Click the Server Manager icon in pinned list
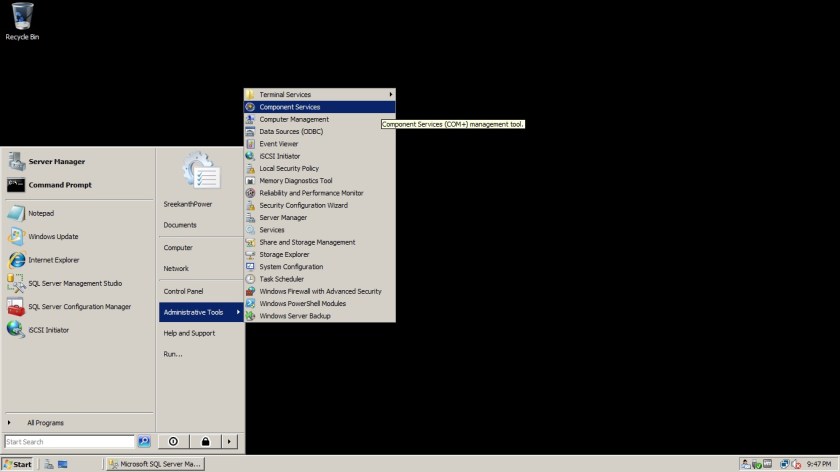Screen dimensions: 840x472 click(16, 161)
